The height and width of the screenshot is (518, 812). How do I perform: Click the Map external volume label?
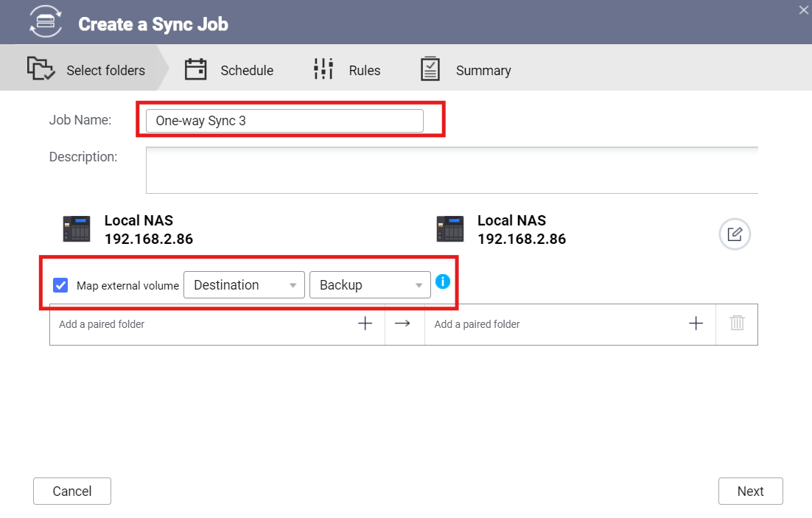(127, 286)
